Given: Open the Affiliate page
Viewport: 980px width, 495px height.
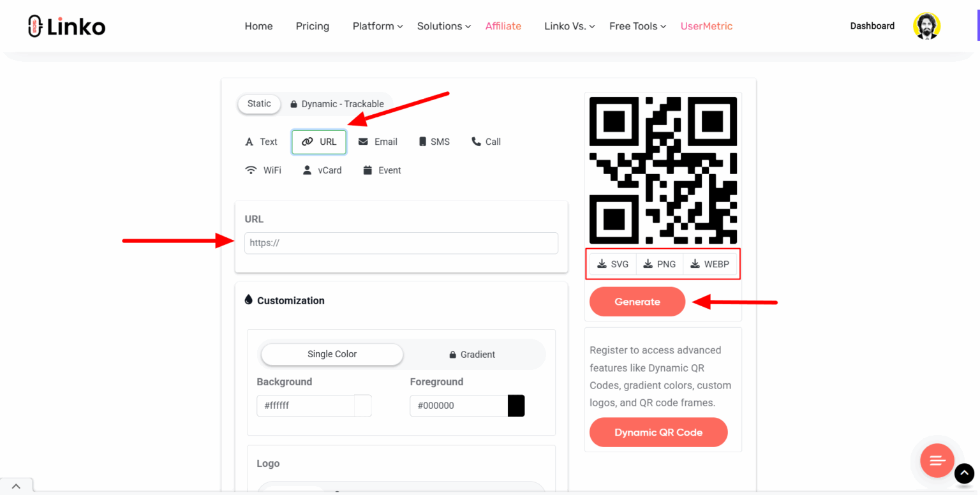Looking at the screenshot, I should point(503,26).
